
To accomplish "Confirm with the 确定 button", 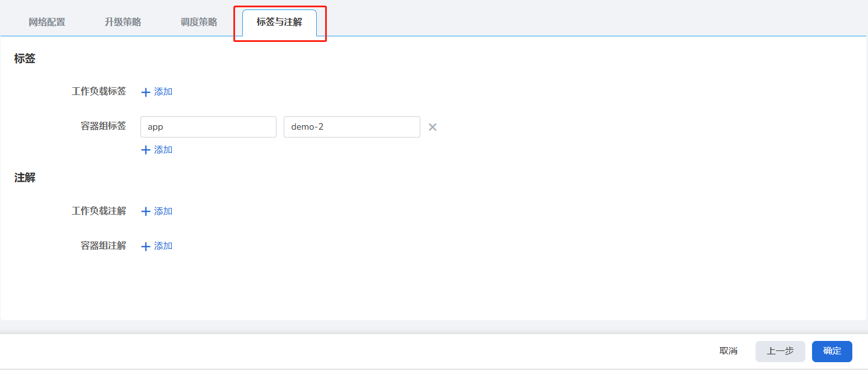I will [x=832, y=351].
